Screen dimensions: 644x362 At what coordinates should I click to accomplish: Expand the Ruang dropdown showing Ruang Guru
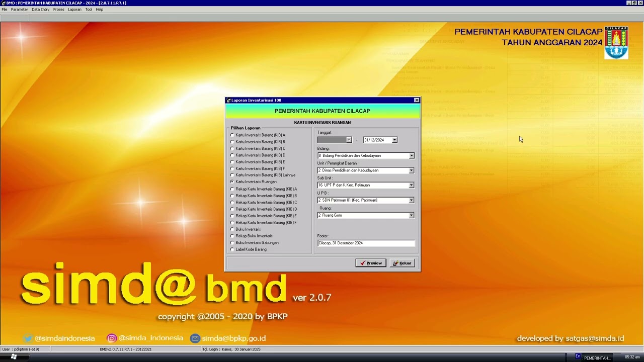click(x=412, y=215)
